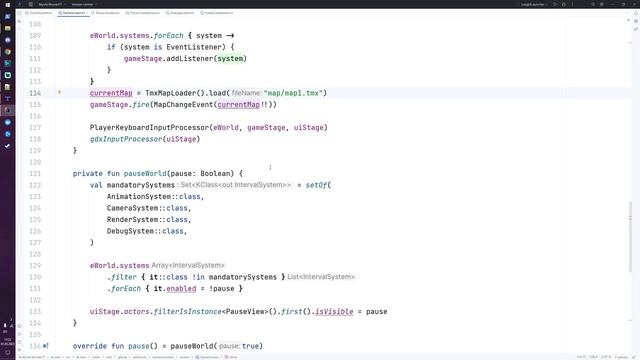The image size is (640, 360).
Task: Click the setOf call on line 122
Action: click(x=316, y=185)
